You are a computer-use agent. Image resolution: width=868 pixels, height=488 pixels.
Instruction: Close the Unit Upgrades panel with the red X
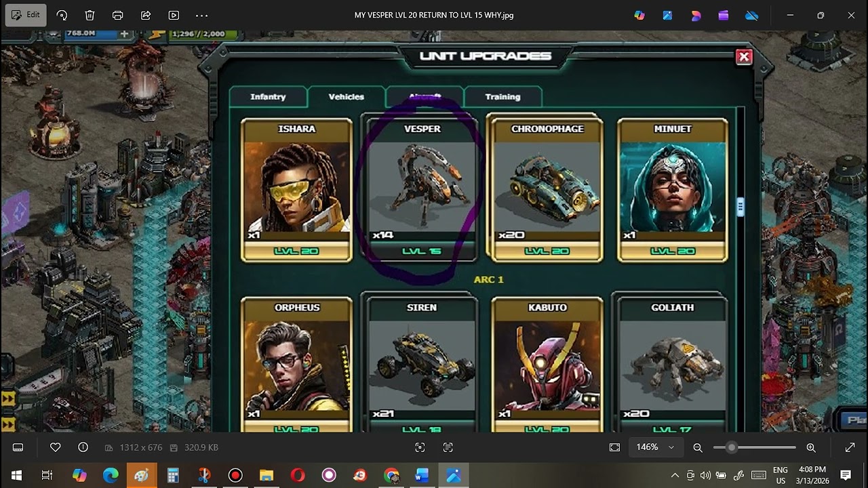744,57
